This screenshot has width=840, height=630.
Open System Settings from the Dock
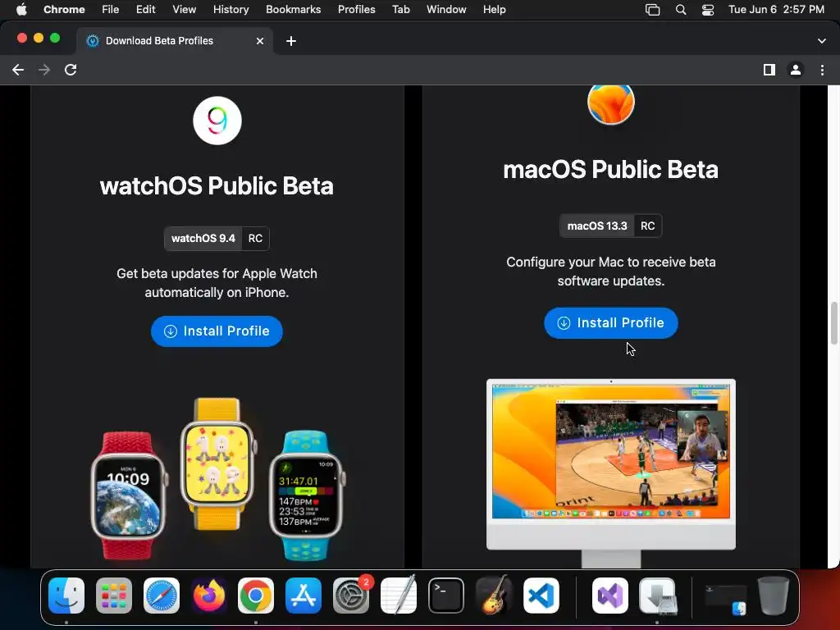point(351,596)
